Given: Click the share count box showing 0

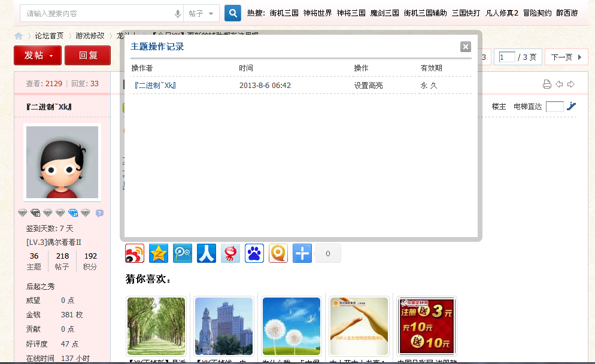Looking at the screenshot, I should (x=328, y=254).
